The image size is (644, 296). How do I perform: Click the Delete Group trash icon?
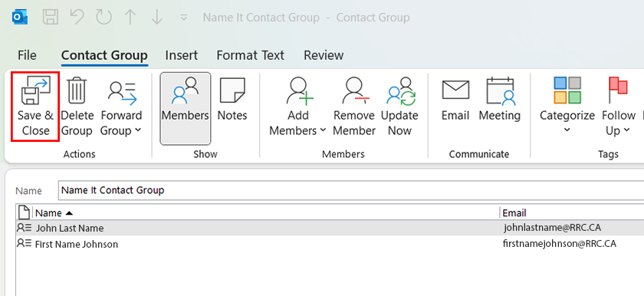pyautogui.click(x=77, y=90)
